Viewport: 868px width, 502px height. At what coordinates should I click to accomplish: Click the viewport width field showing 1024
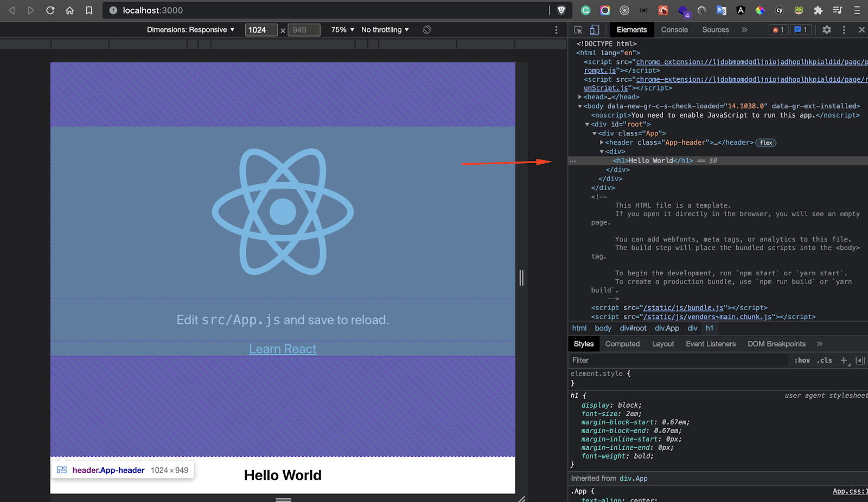pyautogui.click(x=261, y=30)
